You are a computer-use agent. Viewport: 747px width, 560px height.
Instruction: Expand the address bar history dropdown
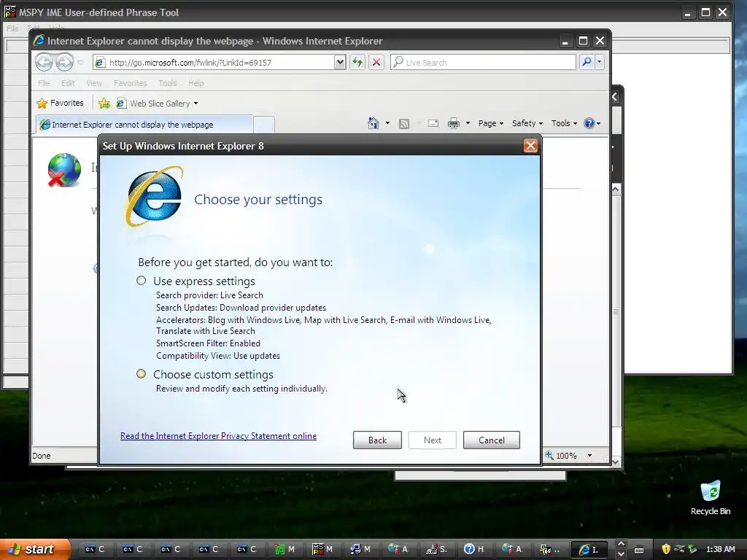pos(340,63)
